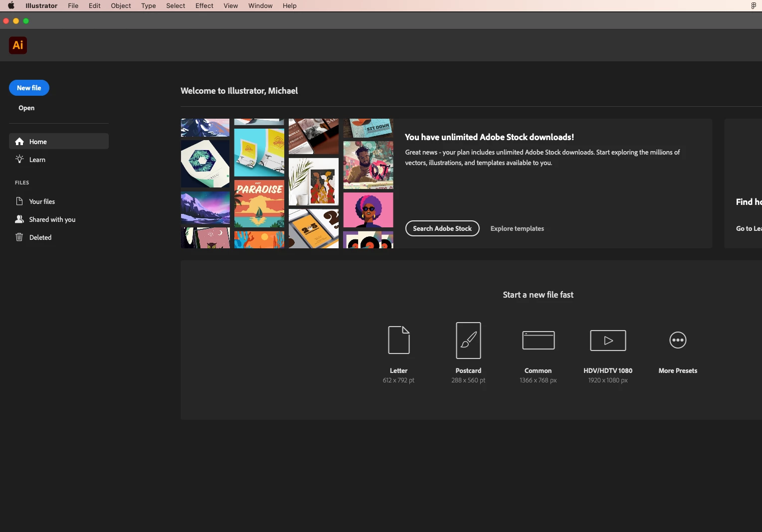Click the SIT DOWN teal poster thumbnail

click(x=368, y=128)
